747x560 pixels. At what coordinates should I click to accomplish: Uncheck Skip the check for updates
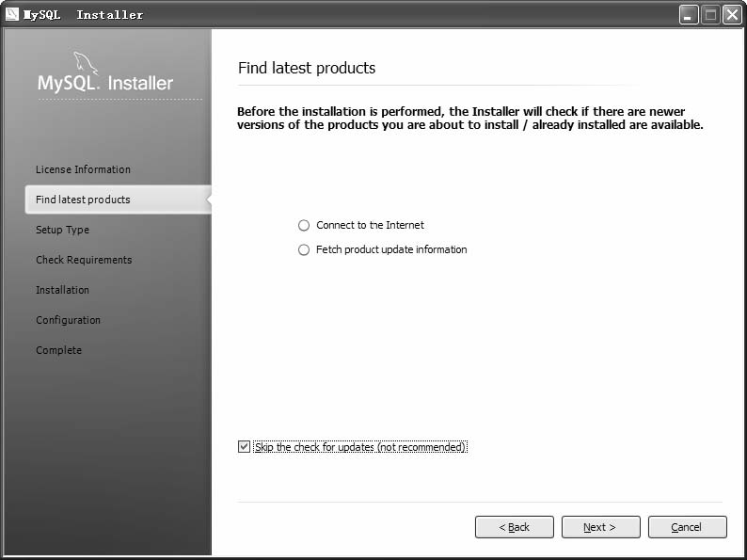point(244,446)
